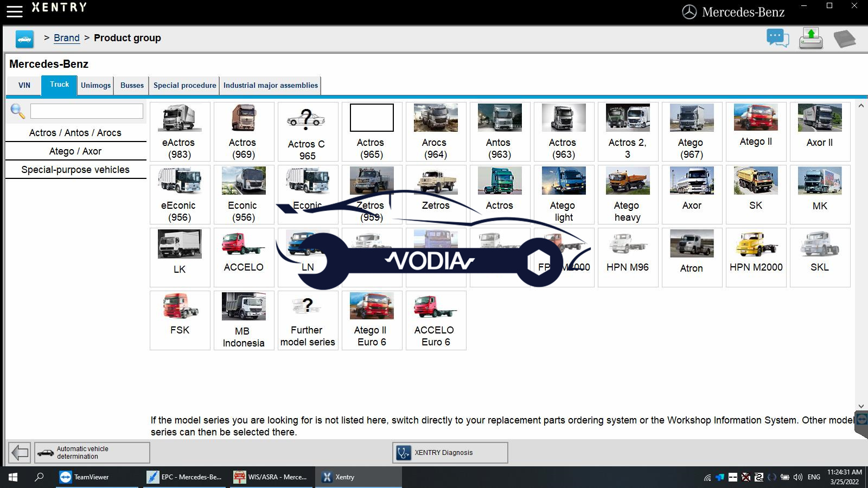Focus the model series search field
The width and height of the screenshot is (868, 488).
tap(87, 111)
